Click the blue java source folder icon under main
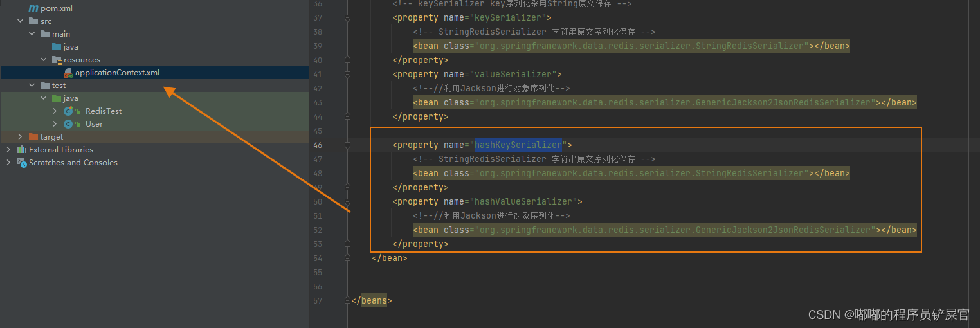Image resolution: width=980 pixels, height=328 pixels. click(56, 47)
